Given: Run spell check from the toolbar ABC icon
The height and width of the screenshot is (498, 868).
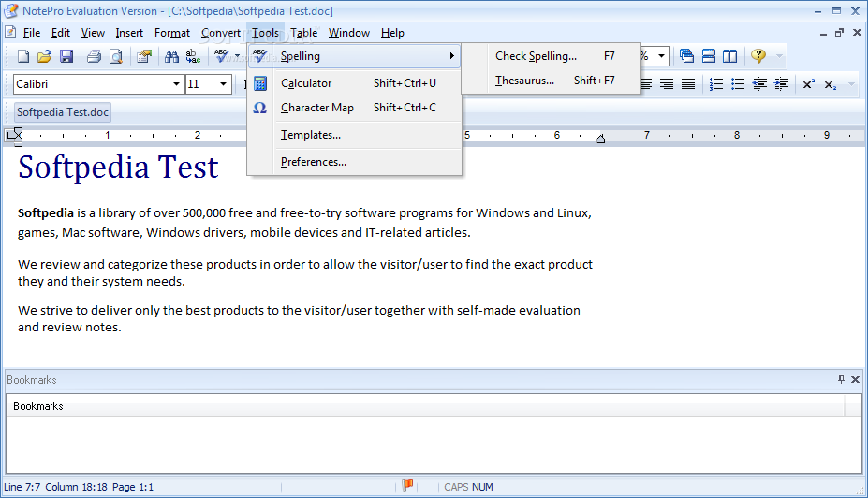Looking at the screenshot, I should coord(221,56).
